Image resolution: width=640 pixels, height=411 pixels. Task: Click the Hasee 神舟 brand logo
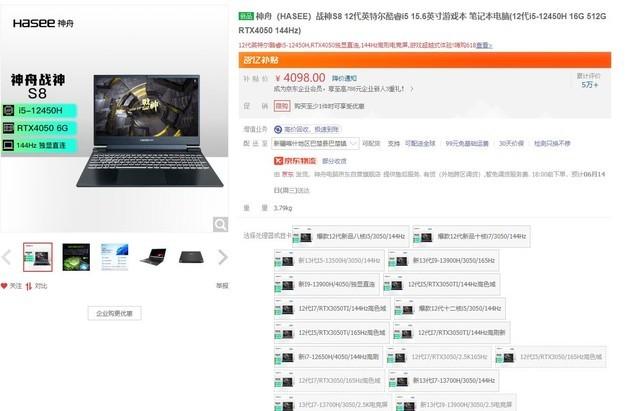coord(43,23)
